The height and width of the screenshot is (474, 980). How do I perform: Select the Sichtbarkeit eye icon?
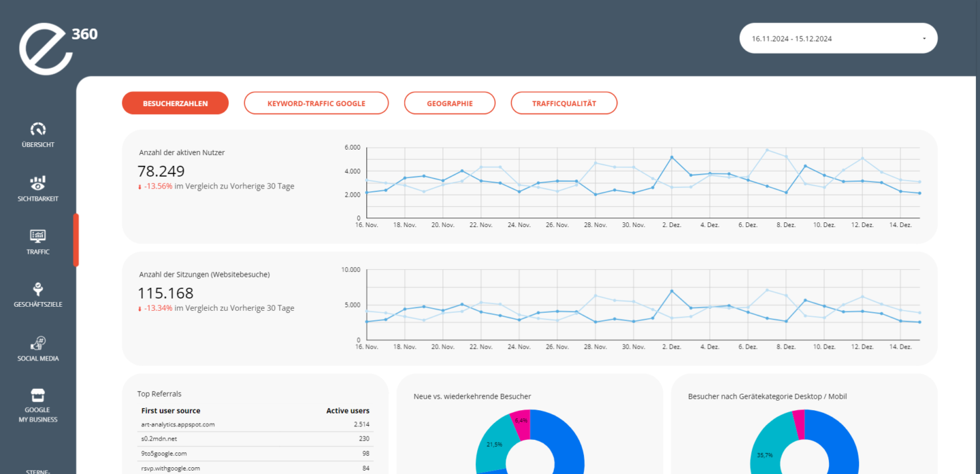point(38,182)
